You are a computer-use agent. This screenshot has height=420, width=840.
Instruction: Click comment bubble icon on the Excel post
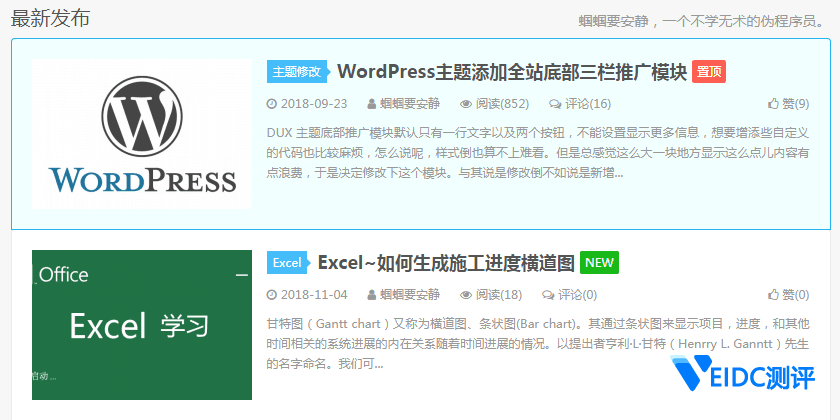click(547, 294)
